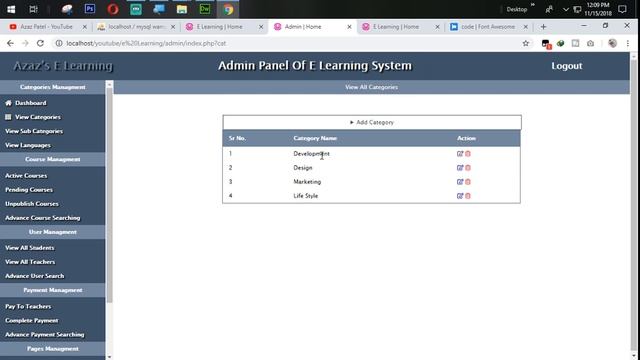
Task: Click the Sr No. column header
Action: tap(237, 138)
